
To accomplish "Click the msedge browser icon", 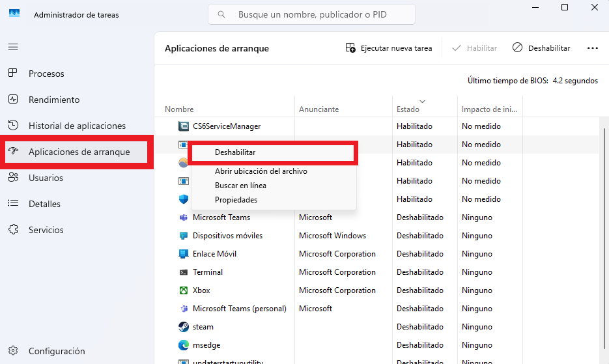I will [183, 345].
